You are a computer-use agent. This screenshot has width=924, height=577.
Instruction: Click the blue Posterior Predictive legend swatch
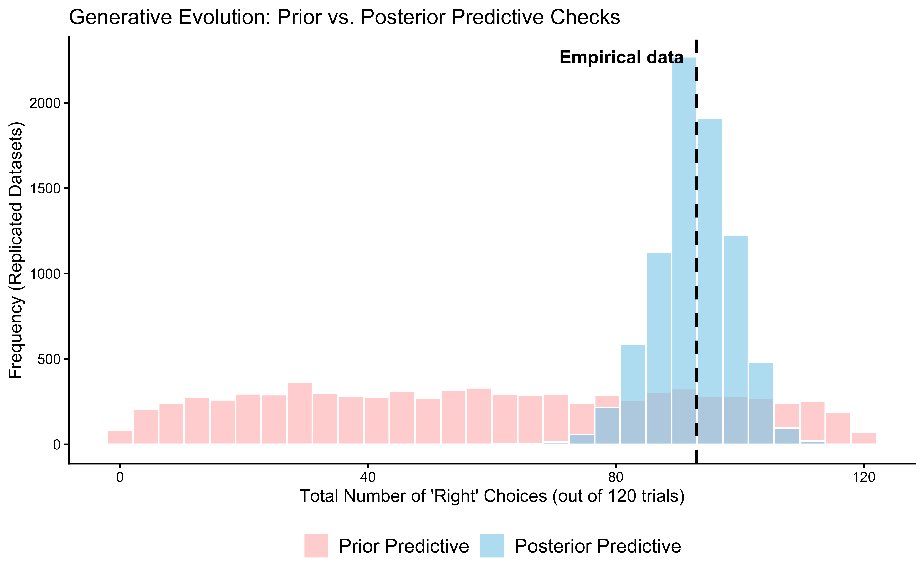pyautogui.click(x=492, y=545)
